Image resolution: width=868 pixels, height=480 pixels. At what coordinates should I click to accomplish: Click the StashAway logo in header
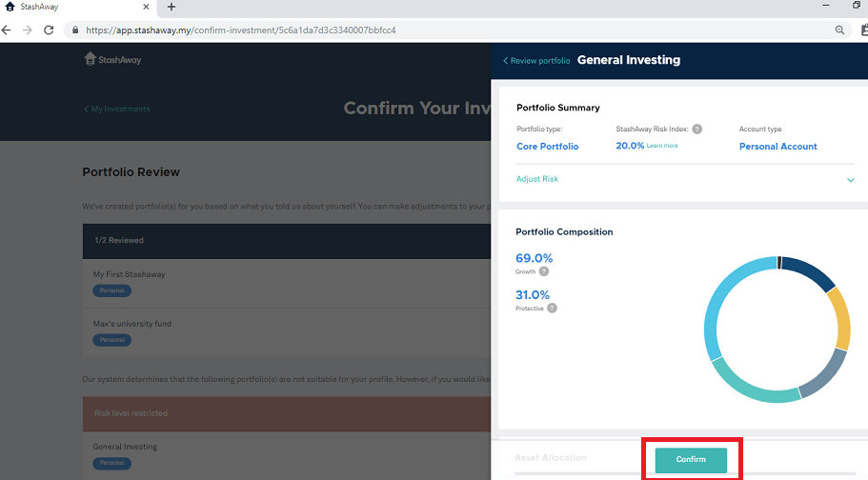point(112,59)
